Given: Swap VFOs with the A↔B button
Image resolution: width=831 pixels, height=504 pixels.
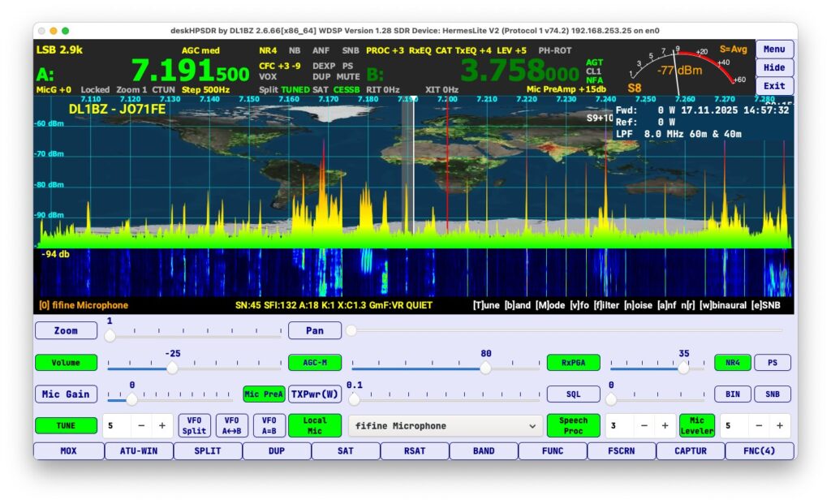Looking at the screenshot, I should point(231,425).
